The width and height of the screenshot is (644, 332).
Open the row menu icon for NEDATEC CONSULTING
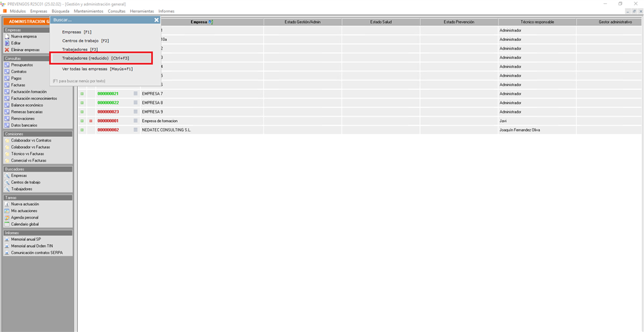click(x=136, y=130)
